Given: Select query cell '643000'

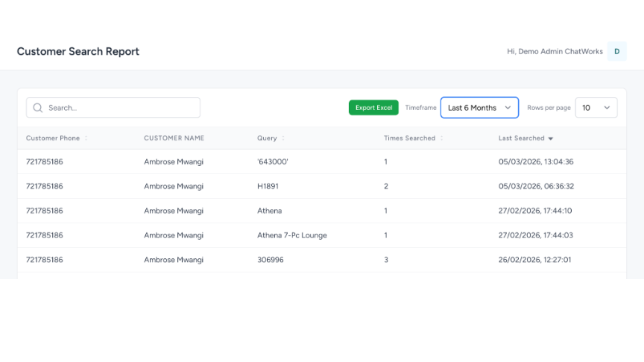Looking at the screenshot, I should (273, 162).
